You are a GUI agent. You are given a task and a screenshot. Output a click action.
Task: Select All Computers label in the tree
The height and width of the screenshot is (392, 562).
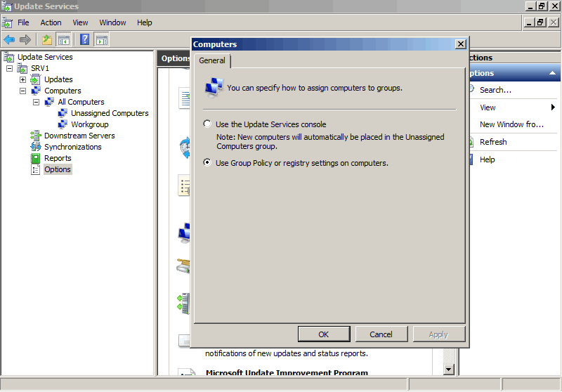(81, 102)
